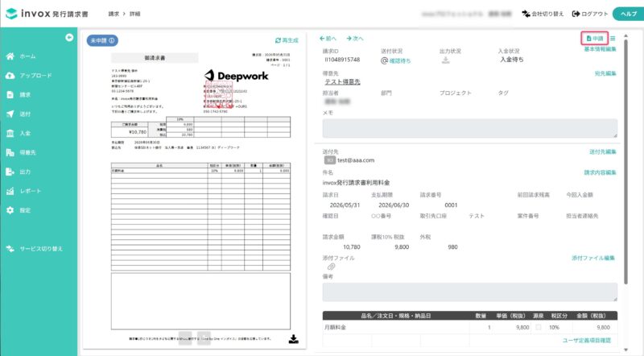The height and width of the screenshot is (356, 644).
Task: Open the 入金 sidebar section
Action: (x=25, y=133)
